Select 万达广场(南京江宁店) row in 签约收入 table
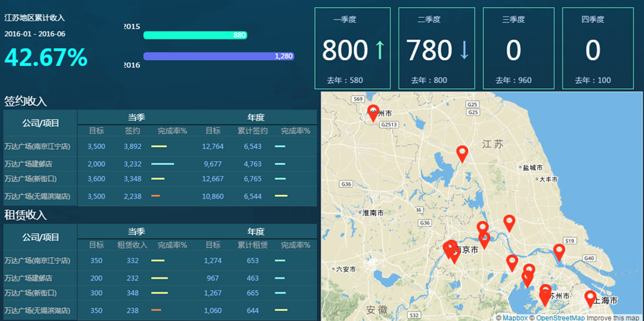This screenshot has width=644, height=321. 160,146
